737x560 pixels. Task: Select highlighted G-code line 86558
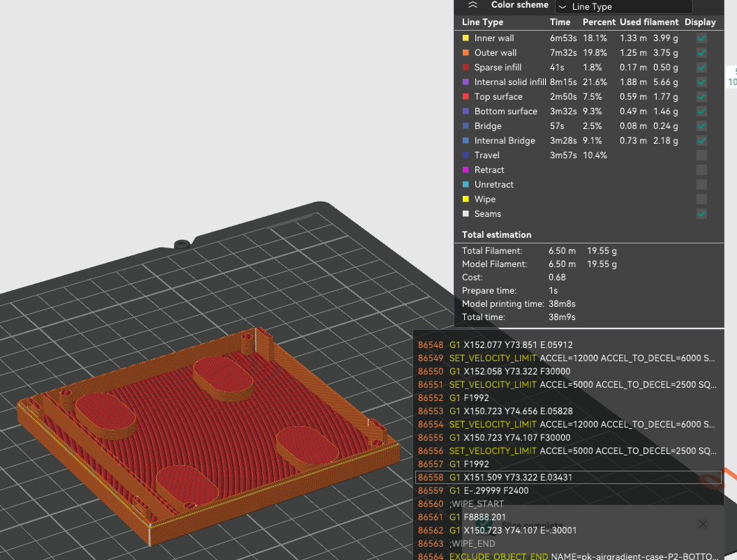coord(568,477)
